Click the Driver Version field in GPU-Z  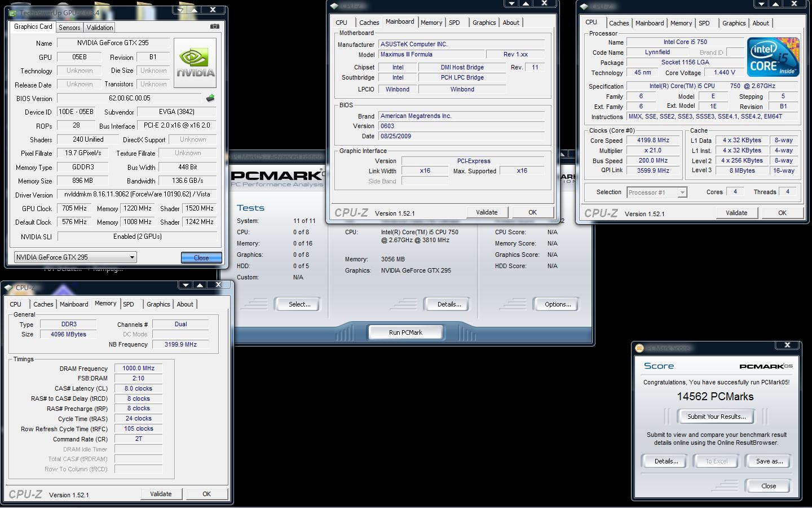pyautogui.click(x=136, y=194)
